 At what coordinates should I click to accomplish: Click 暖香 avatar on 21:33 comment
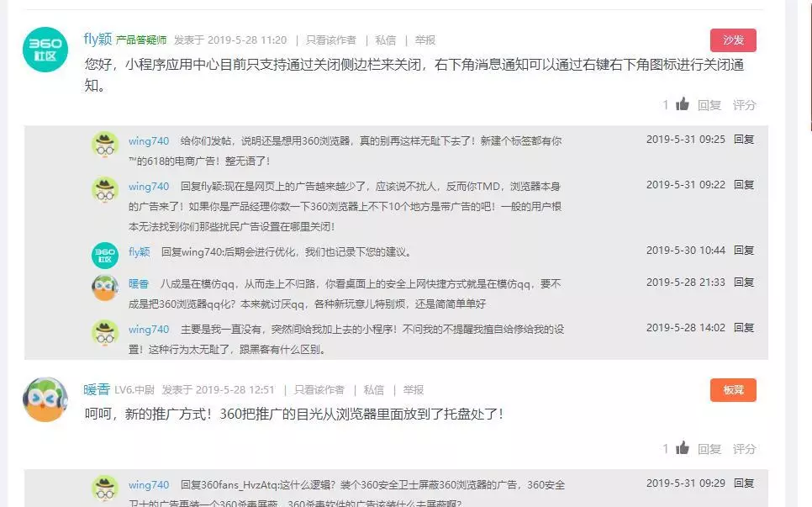105,288
